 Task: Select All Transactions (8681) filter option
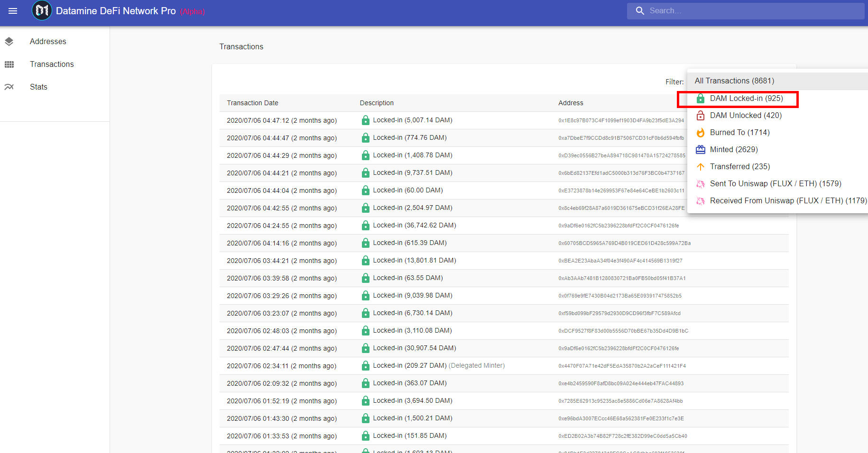[777, 81]
